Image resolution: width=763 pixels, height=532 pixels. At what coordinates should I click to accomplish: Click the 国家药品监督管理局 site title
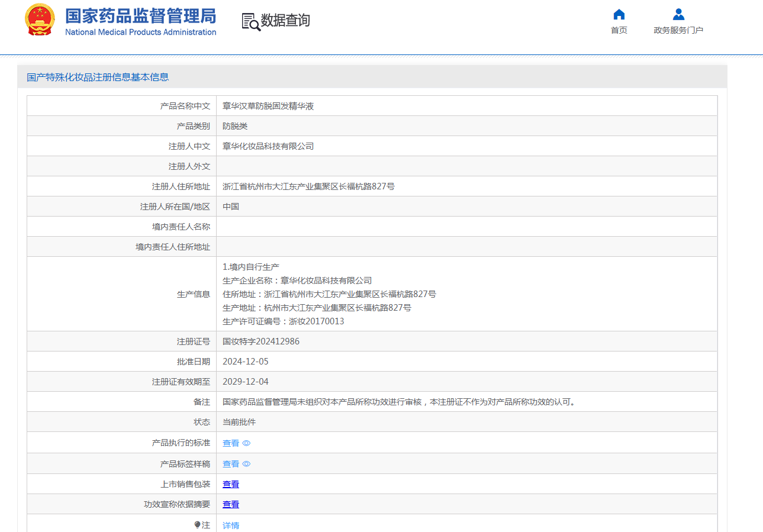(140, 16)
